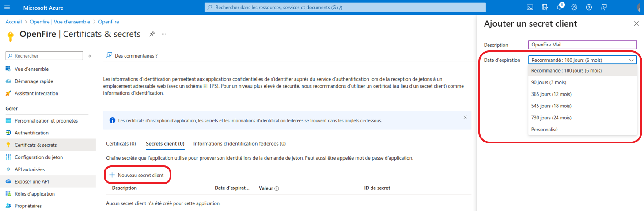Open the directories and subscriptions filter icon
644x211 pixels.
coord(545,8)
